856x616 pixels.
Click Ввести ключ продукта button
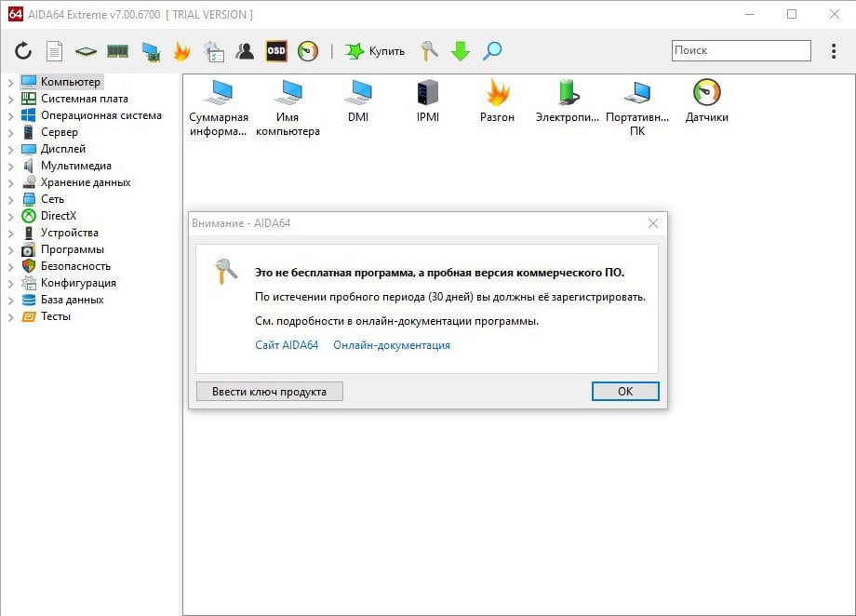tap(270, 392)
